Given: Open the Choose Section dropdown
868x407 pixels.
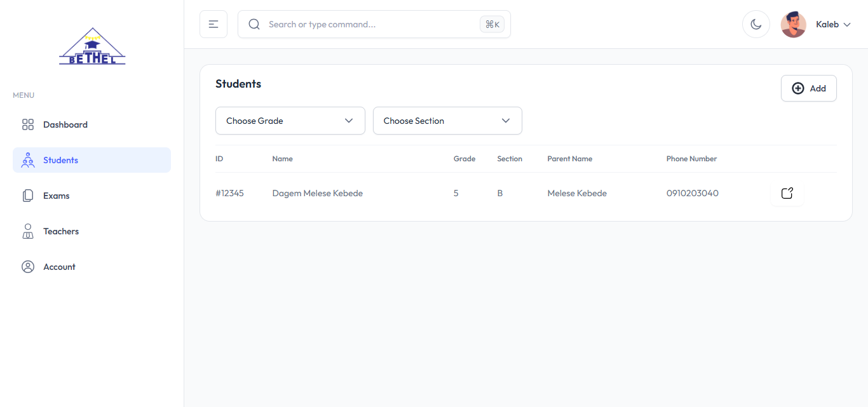Looking at the screenshot, I should tap(447, 121).
